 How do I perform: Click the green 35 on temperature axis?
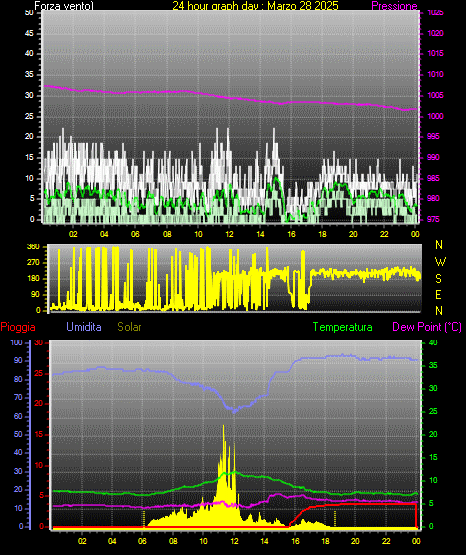coord(433,365)
